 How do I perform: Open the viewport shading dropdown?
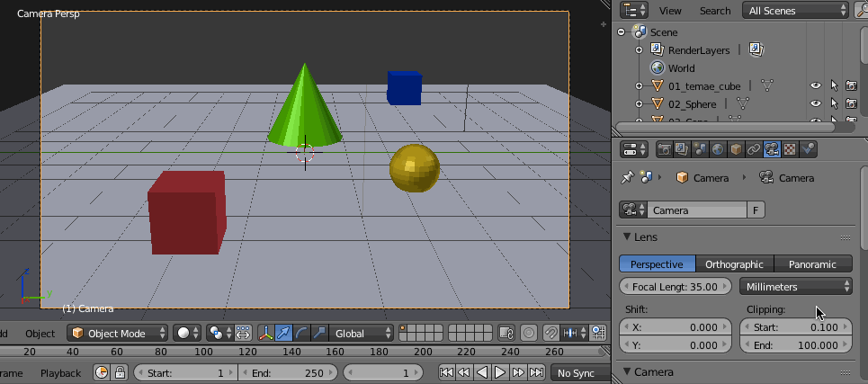(188, 333)
